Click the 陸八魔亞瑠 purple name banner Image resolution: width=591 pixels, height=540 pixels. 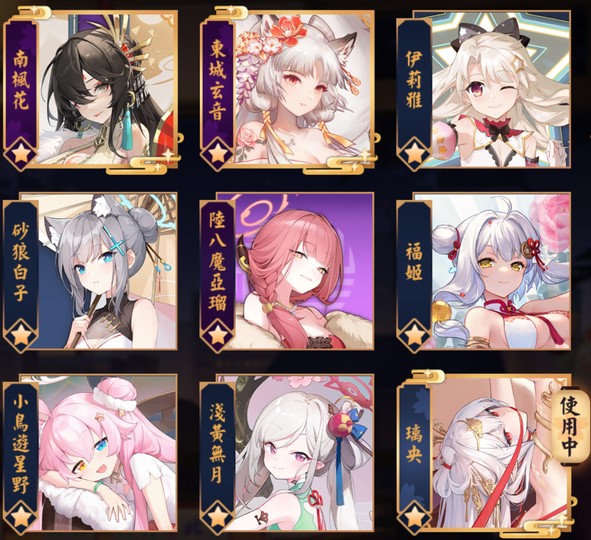pyautogui.click(x=217, y=266)
